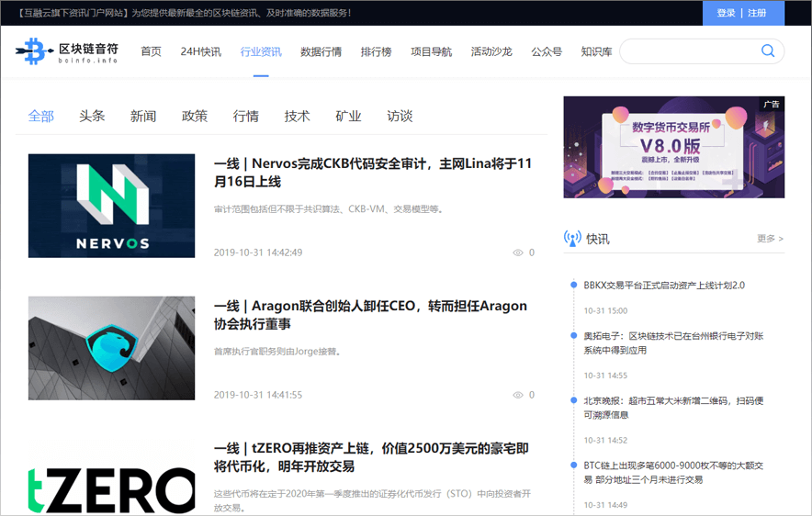Open the Aragon eagle thumbnail

tap(111, 348)
